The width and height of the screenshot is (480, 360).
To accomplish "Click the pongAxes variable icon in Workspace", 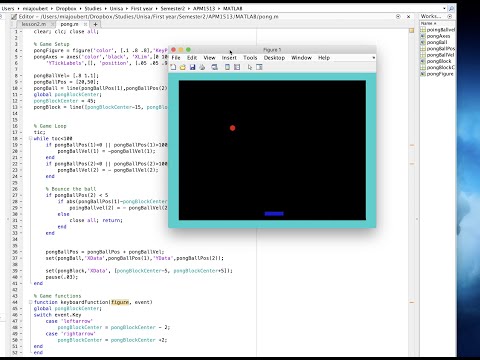I will (423, 36).
